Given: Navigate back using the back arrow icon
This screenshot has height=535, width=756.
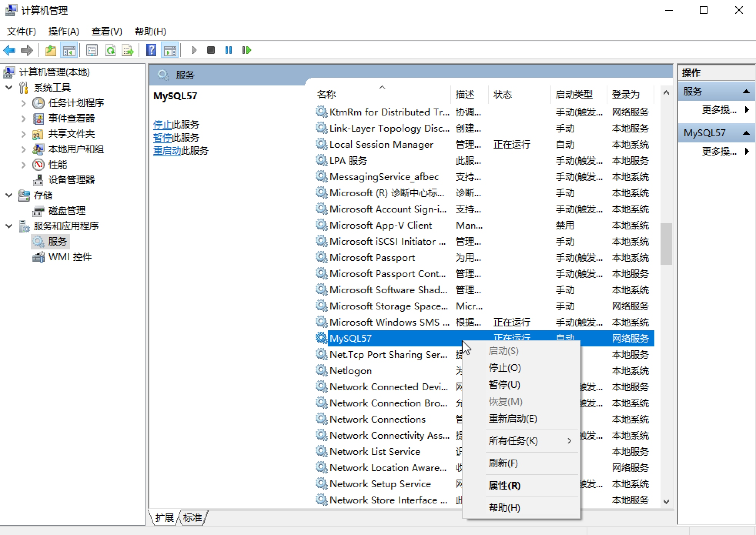Looking at the screenshot, I should coord(9,50).
